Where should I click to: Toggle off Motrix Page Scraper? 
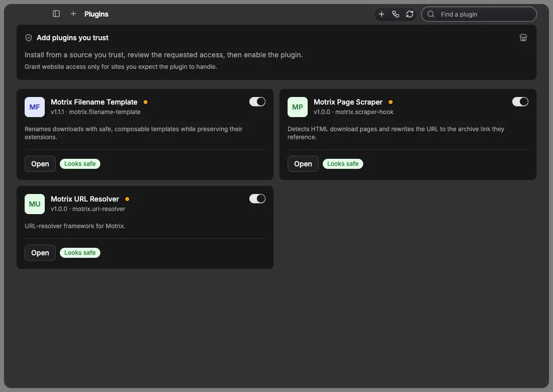point(520,102)
